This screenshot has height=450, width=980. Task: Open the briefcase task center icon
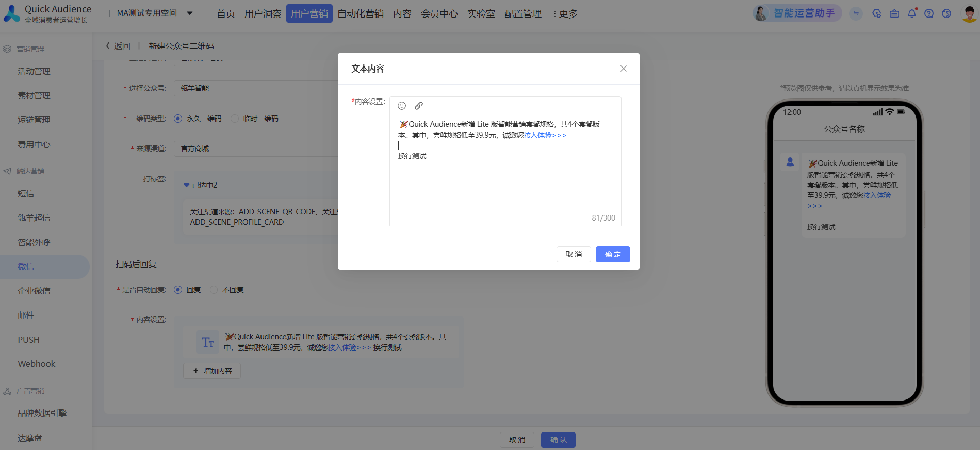894,13
